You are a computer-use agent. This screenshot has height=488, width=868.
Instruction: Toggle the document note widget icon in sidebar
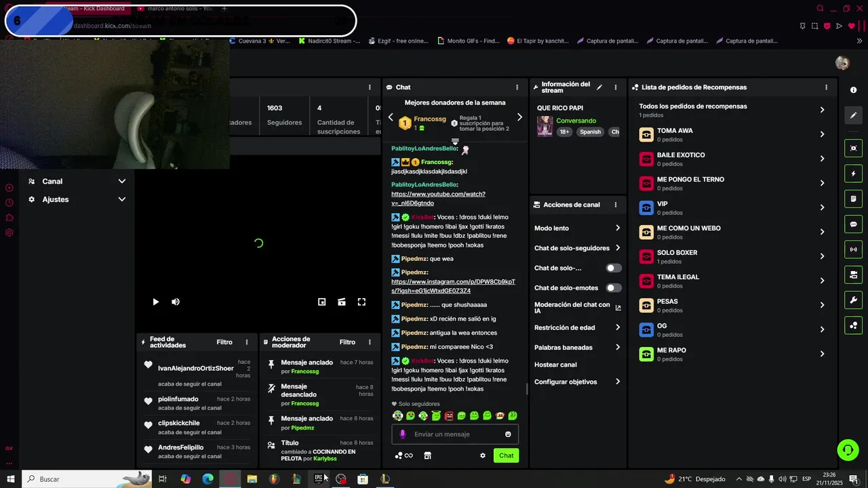pos(853,199)
